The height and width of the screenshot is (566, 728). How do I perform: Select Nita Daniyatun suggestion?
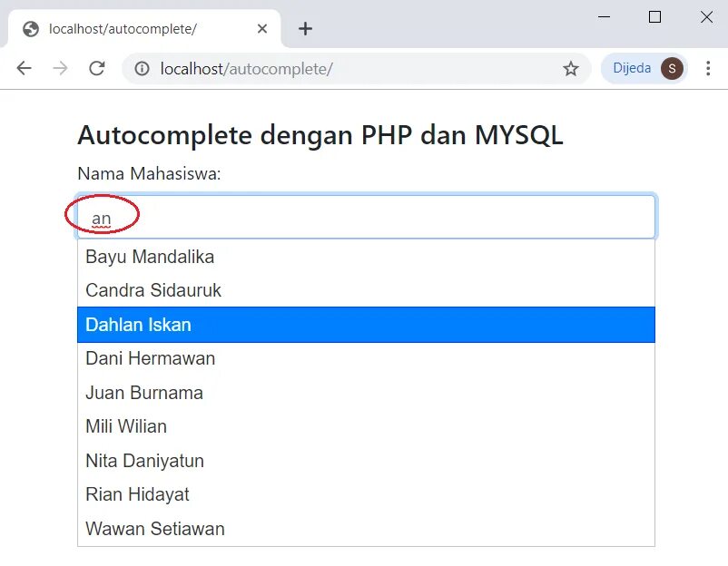click(366, 461)
